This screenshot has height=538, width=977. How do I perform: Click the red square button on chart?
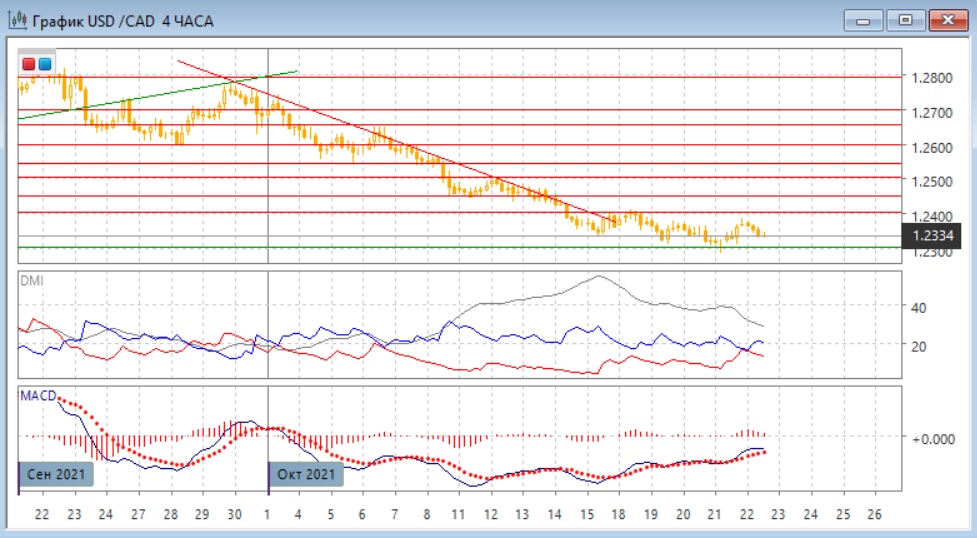click(28, 64)
